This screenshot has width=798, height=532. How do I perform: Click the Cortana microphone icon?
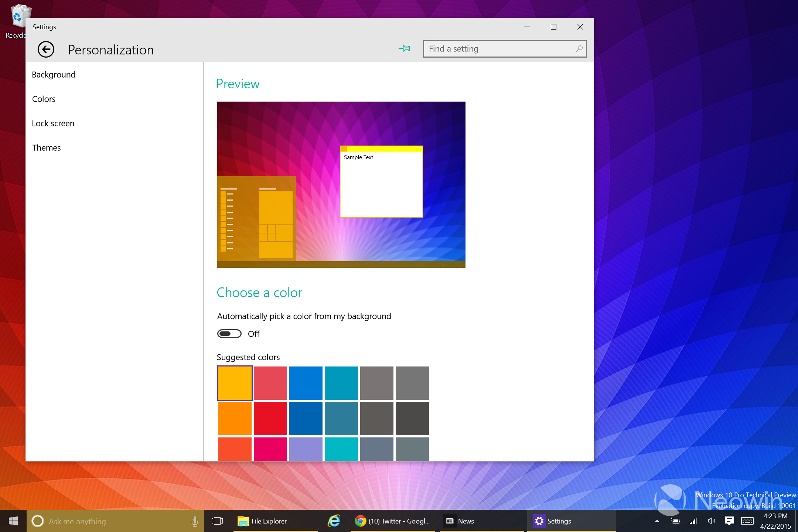click(195, 521)
